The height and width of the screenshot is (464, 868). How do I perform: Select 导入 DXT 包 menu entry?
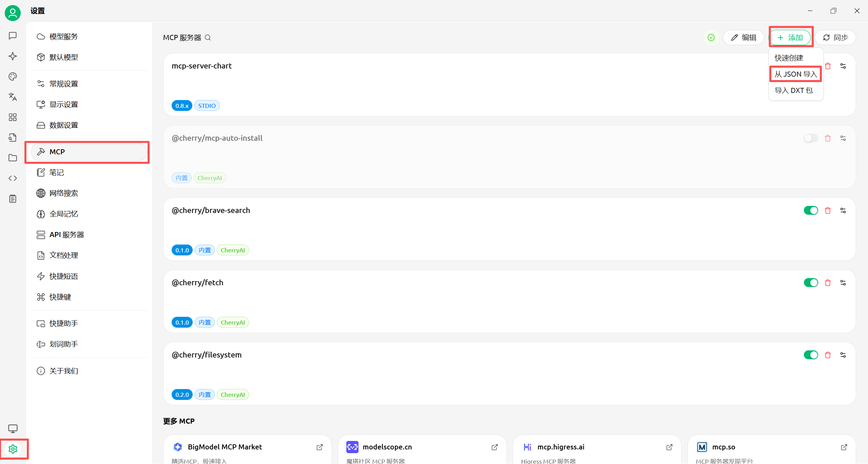794,91
